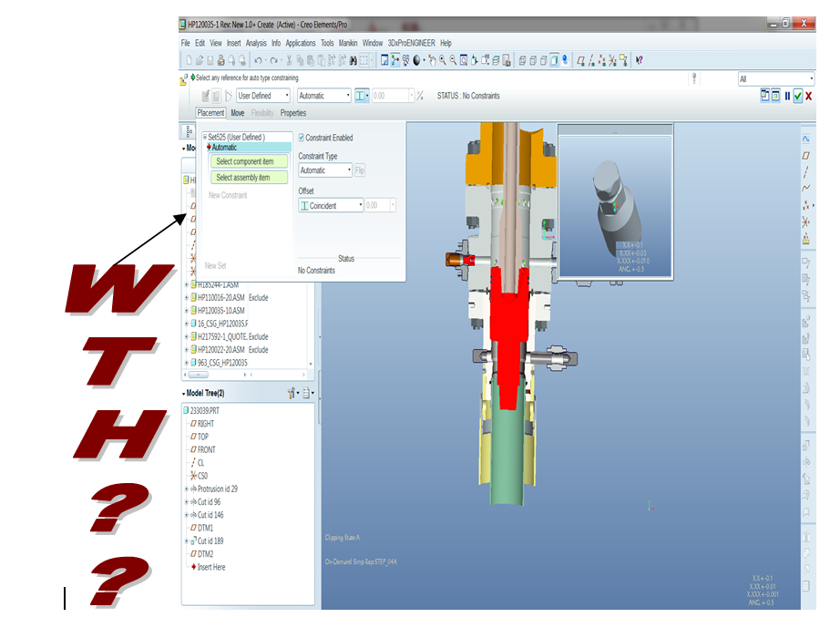This screenshot has height=628, width=840.
Task: Collapse the Set525 (User Defined) node
Action: pyautogui.click(x=205, y=137)
